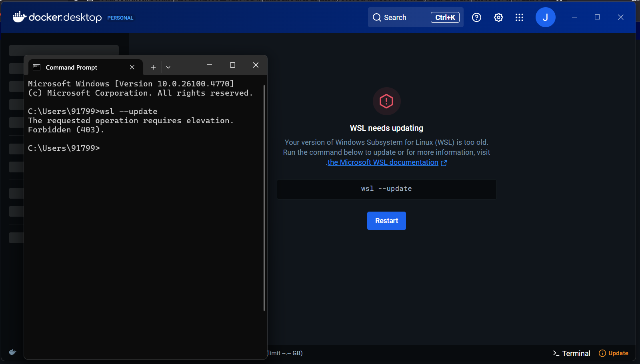Click the Docker Desktop whale logo
This screenshot has width=640, height=364.
click(x=20, y=17)
